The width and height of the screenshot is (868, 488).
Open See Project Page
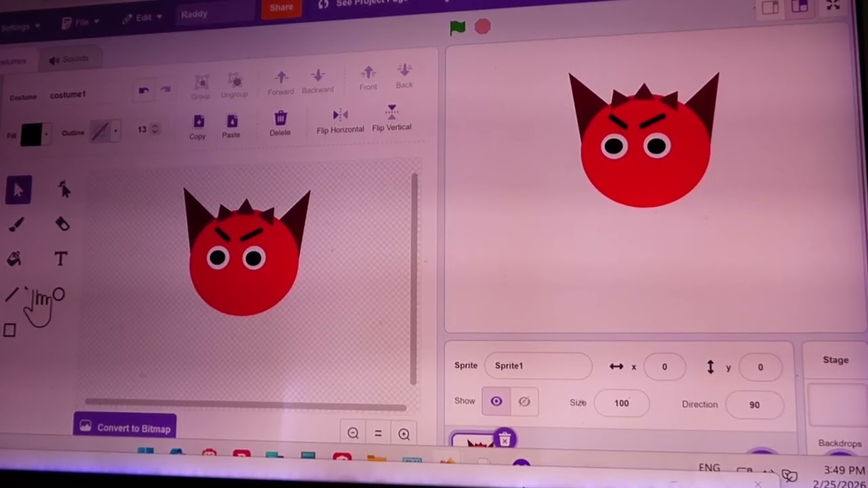[363, 4]
